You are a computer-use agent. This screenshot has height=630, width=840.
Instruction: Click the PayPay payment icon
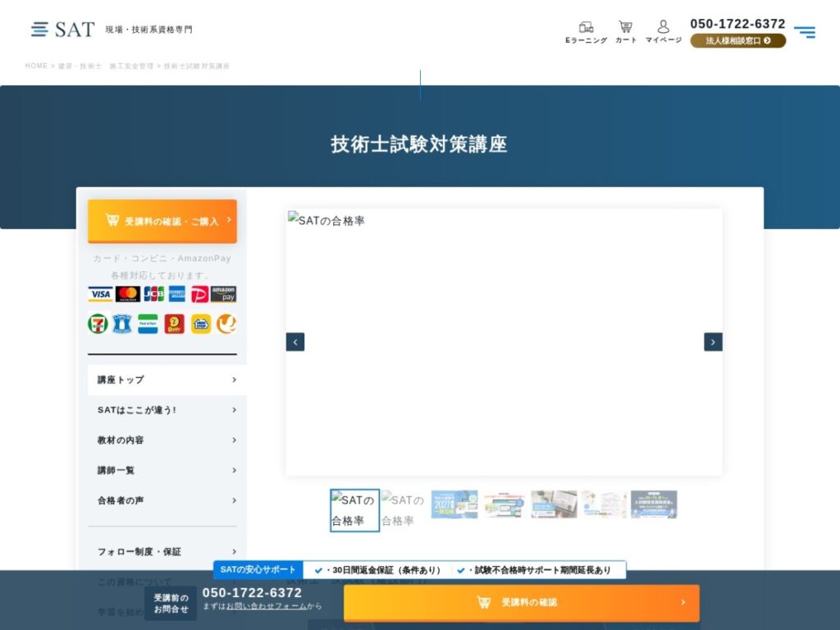click(200, 294)
